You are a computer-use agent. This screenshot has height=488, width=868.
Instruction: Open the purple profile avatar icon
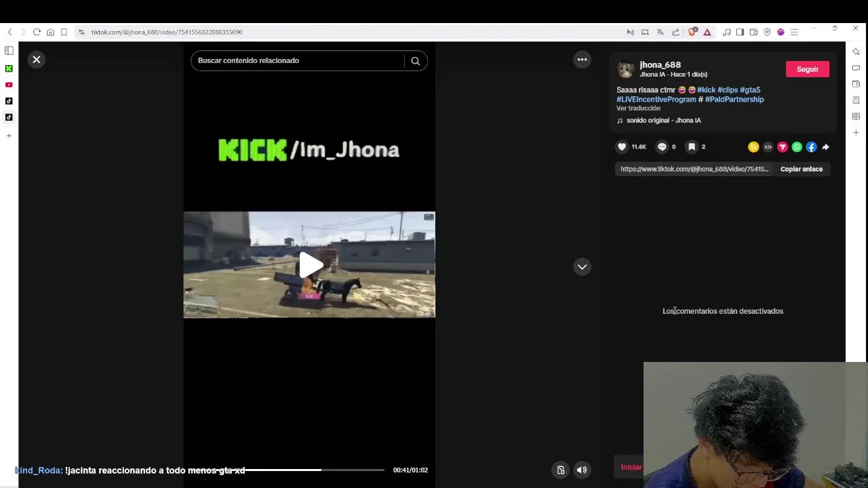pyautogui.click(x=781, y=32)
